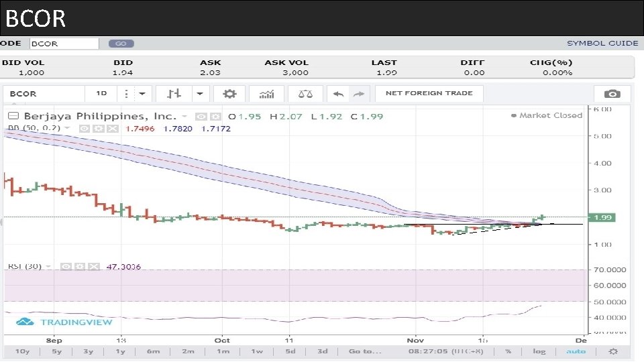
Task: Remove the RSI indicator with X
Action: click(x=94, y=267)
